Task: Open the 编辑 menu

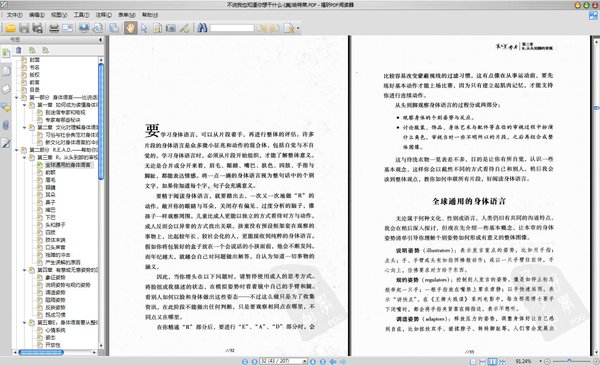Action: coord(37,15)
